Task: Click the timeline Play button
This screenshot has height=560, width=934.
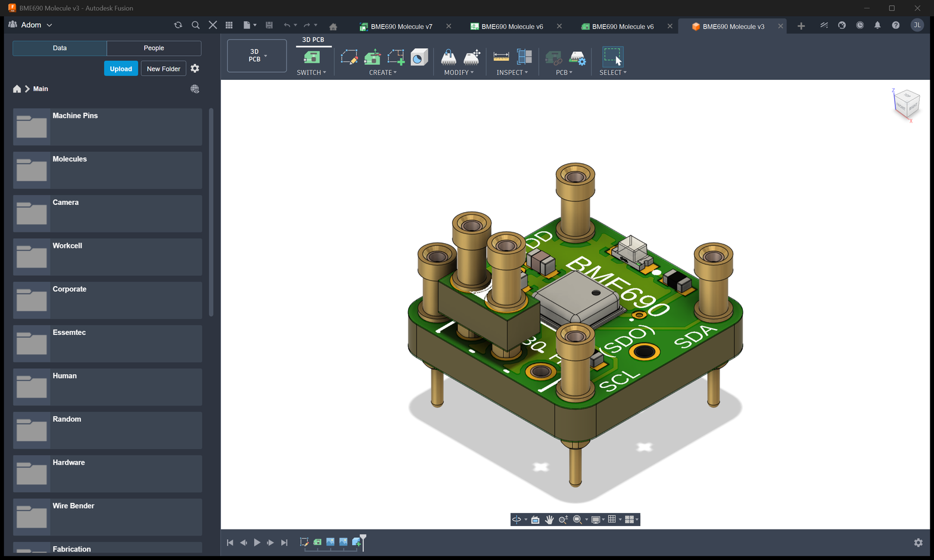Action: [257, 542]
